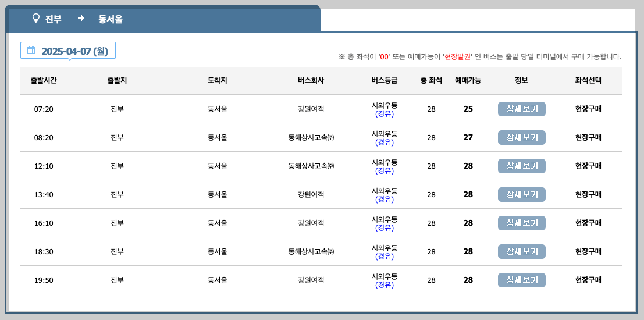The width and height of the screenshot is (644, 320).
Task: Click the 예매가능 column header
Action: [x=468, y=80]
